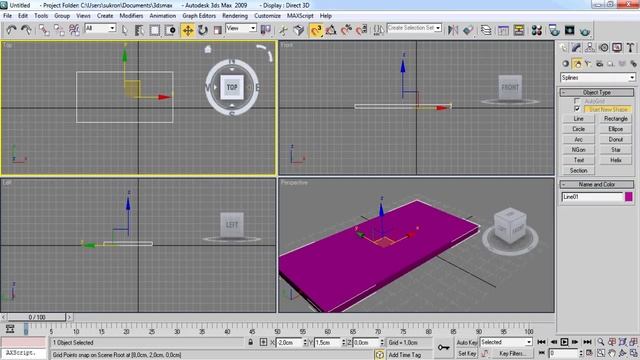
Task: Open the Layer Manager icon
Action: point(486,30)
